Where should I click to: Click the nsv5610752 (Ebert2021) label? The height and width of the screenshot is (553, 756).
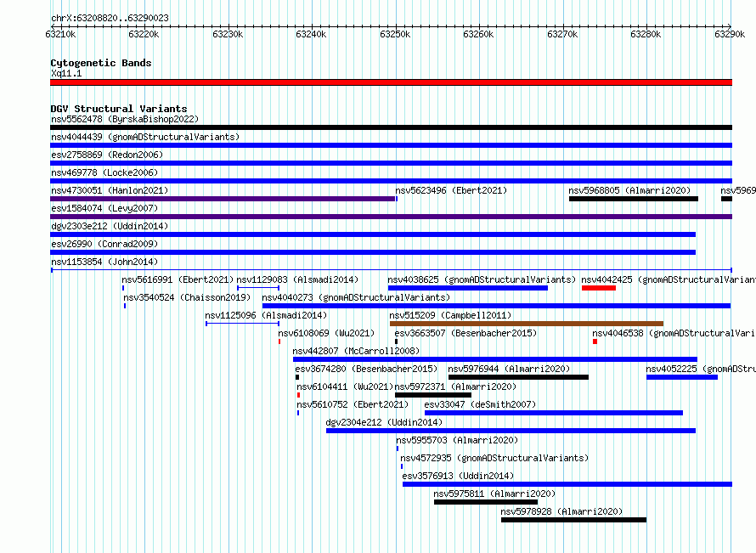click(x=353, y=404)
